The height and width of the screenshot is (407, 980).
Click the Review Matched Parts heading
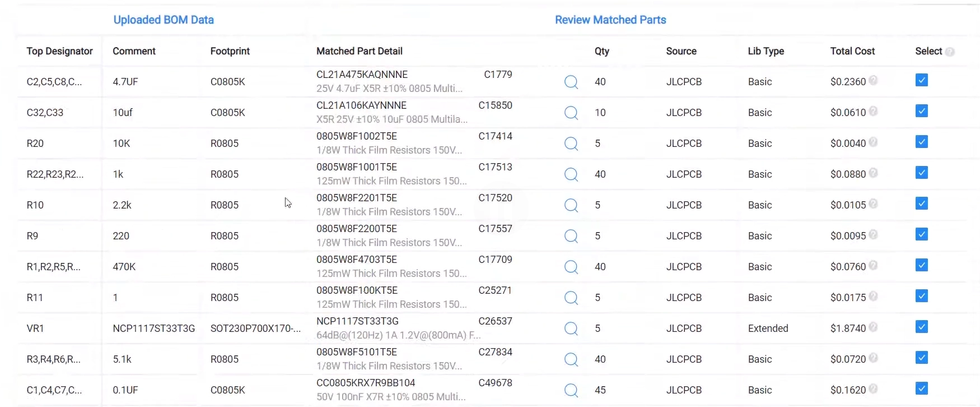pos(610,20)
